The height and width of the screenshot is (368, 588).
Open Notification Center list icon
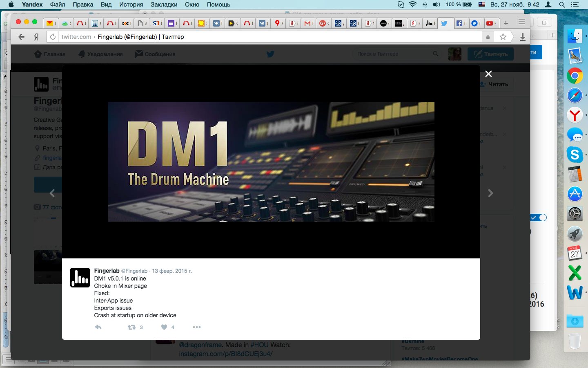tap(575, 4)
